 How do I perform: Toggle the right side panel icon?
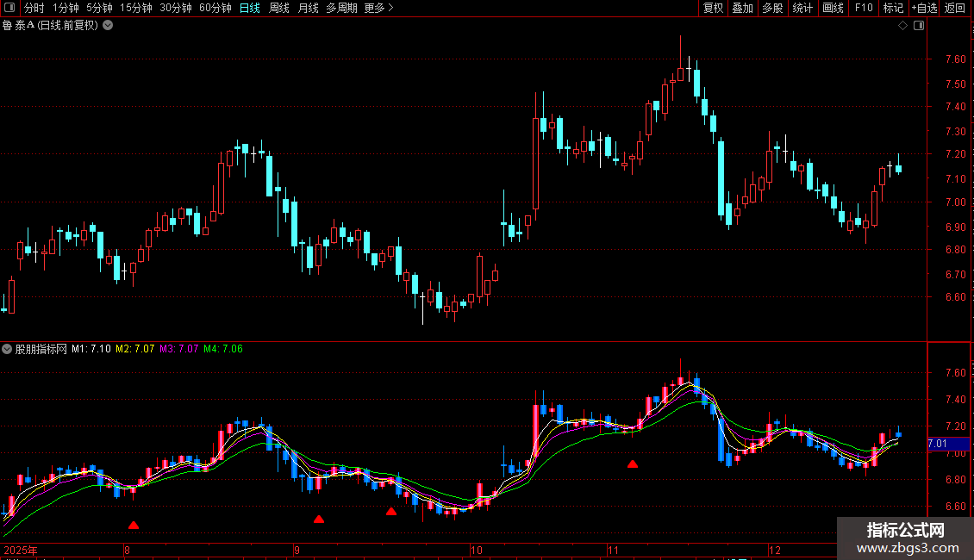[x=919, y=26]
